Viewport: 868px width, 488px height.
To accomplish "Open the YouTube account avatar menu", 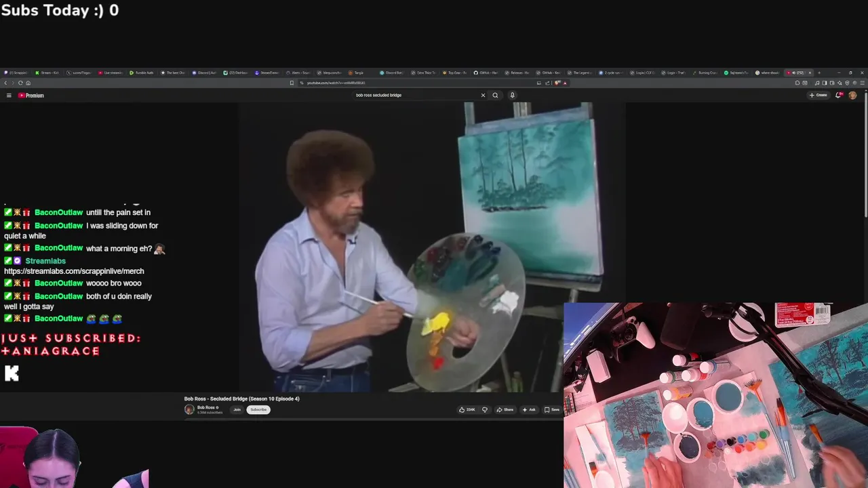I will click(852, 95).
